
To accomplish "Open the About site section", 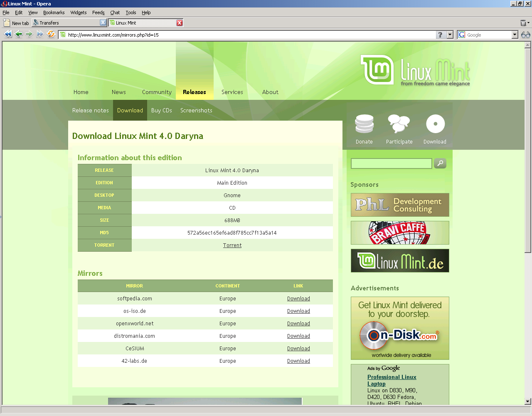I will (x=270, y=92).
